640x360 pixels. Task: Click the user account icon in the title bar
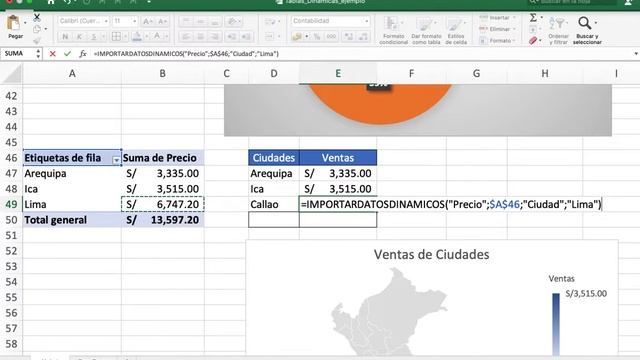(629, 2)
